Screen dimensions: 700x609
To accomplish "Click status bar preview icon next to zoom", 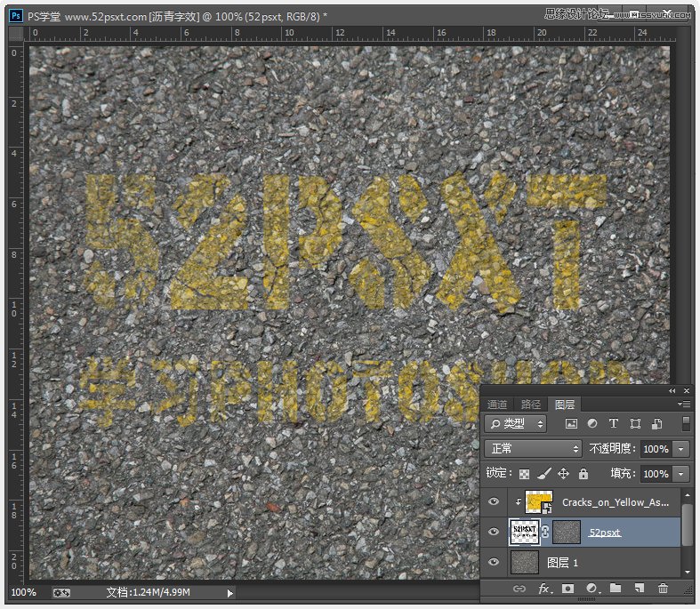I will (x=61, y=593).
